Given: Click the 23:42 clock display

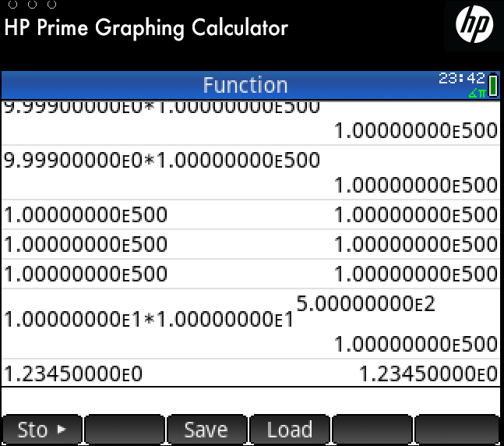Looking at the screenshot, I should tap(461, 79).
